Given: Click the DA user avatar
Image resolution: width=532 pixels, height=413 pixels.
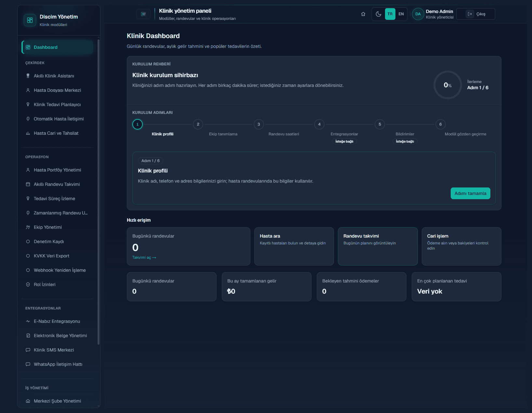Looking at the screenshot, I should [418, 14].
